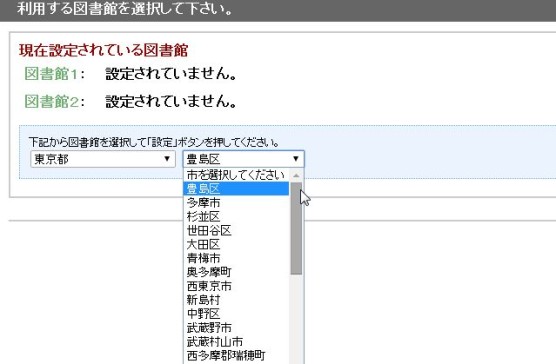The height and width of the screenshot is (364, 556).
Task: Choose 西東京市 option
Action: [x=236, y=286]
